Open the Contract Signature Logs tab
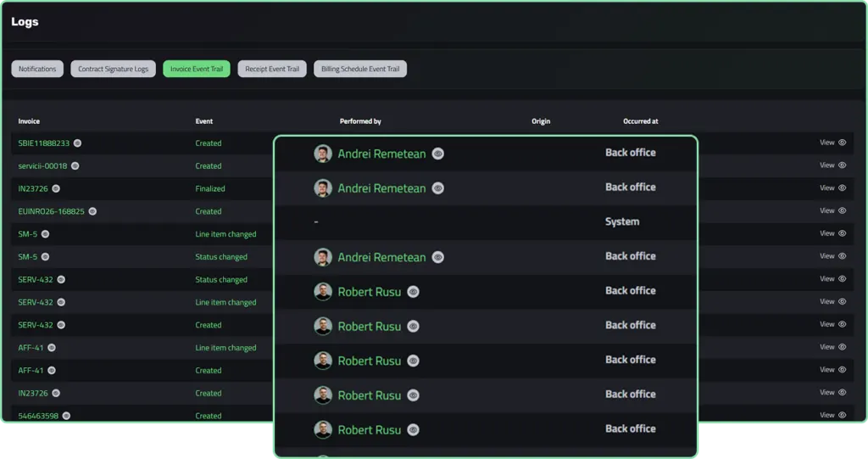 (113, 69)
